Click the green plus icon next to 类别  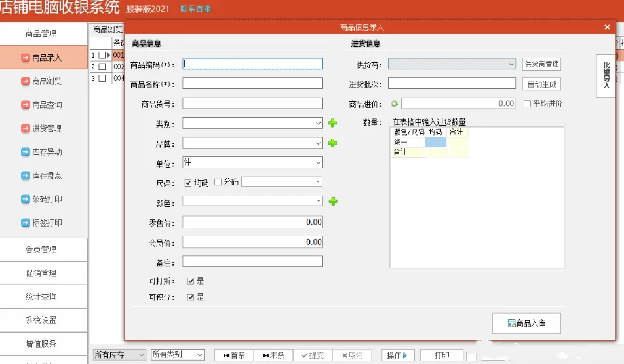(332, 123)
